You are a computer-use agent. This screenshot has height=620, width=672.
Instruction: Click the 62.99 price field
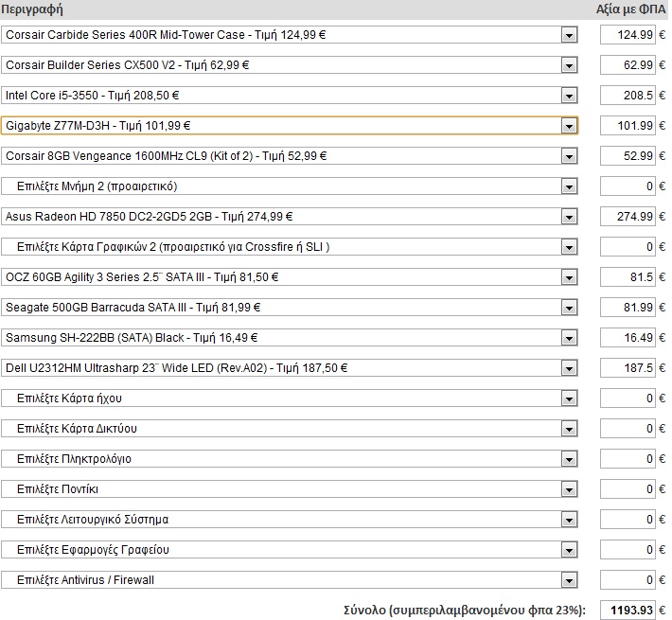tap(628, 65)
